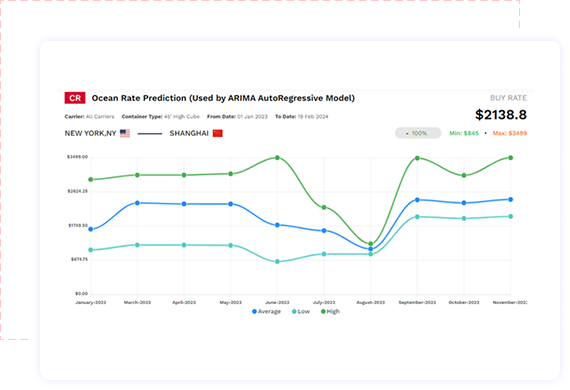Click the NEW YORK,NY origin label
This screenshot has width=570, height=390.
click(x=91, y=133)
